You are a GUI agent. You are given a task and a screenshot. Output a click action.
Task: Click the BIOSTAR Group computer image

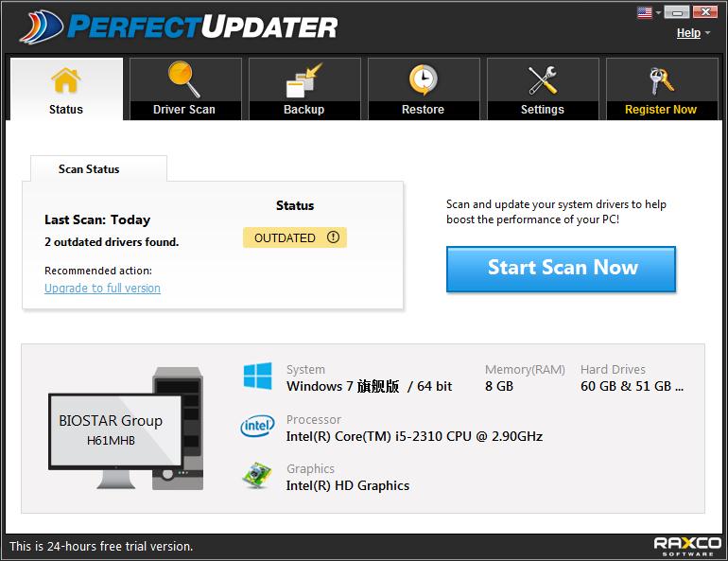tap(127, 428)
